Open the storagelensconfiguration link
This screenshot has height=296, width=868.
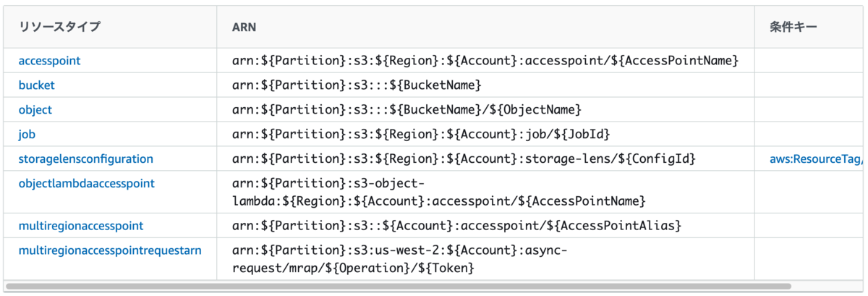coord(85,158)
